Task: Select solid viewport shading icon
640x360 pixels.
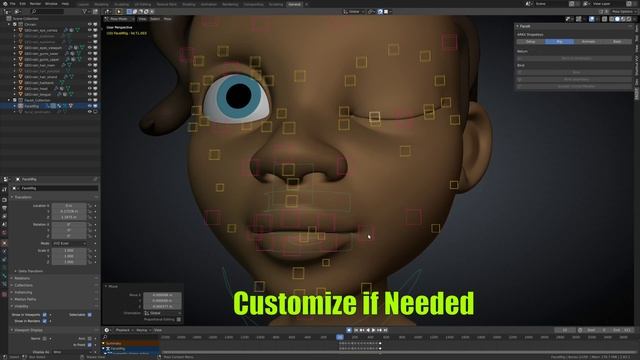Action: coord(617,19)
